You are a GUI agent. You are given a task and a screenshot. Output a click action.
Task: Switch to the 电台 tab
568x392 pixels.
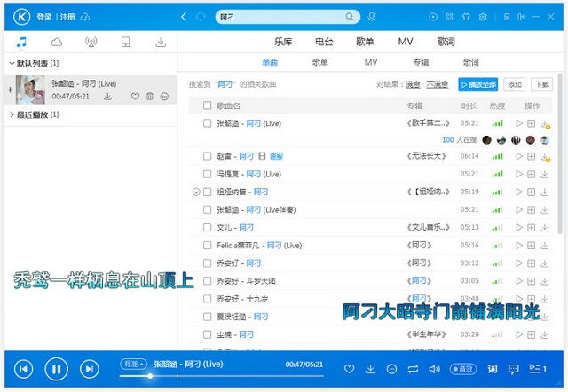[x=324, y=42]
